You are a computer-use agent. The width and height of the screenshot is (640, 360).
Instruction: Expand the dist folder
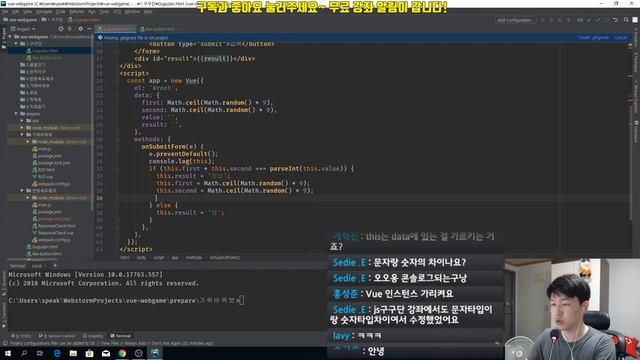[x=22, y=120]
